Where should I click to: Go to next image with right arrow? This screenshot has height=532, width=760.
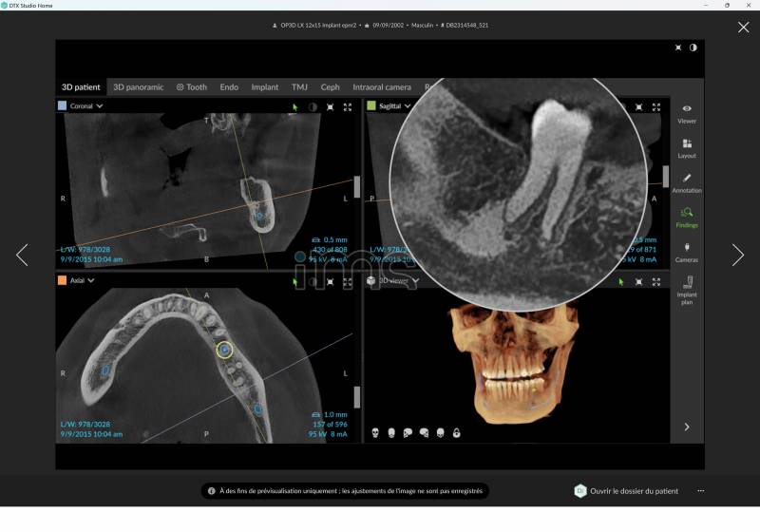coord(737,255)
